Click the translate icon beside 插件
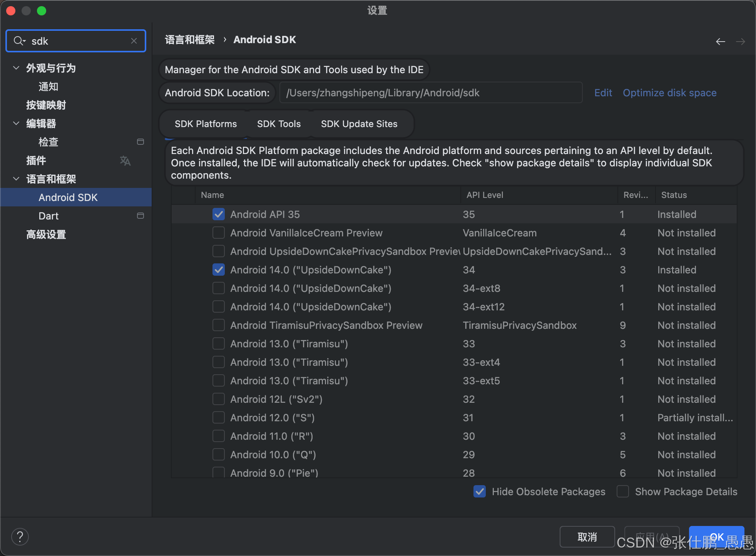The width and height of the screenshot is (756, 556). (x=125, y=161)
